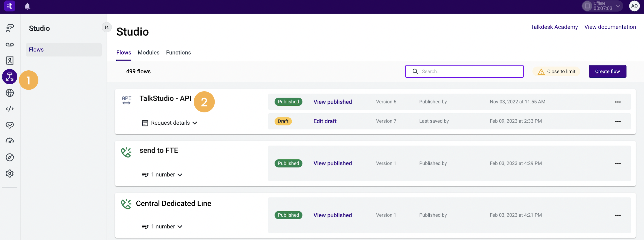Collapse the Studio side panel
The image size is (644, 240).
(x=107, y=27)
